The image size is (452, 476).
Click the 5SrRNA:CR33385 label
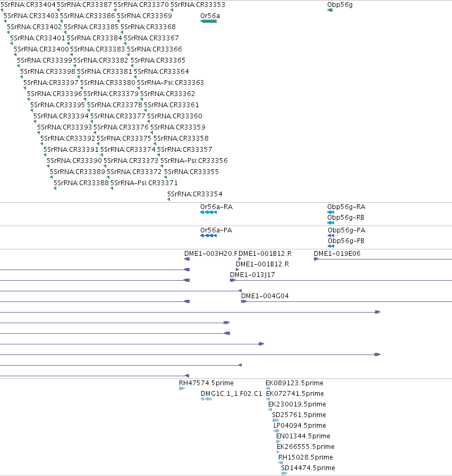(x=91, y=27)
